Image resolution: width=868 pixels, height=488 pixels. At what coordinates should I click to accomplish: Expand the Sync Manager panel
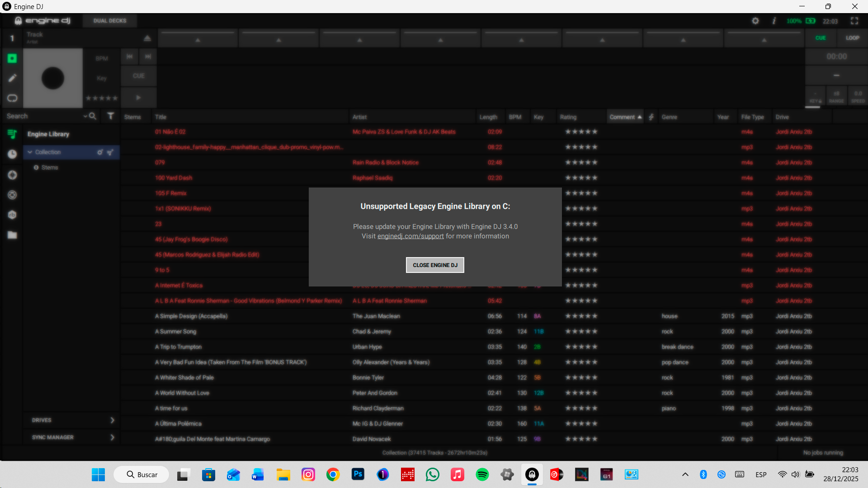coord(72,437)
